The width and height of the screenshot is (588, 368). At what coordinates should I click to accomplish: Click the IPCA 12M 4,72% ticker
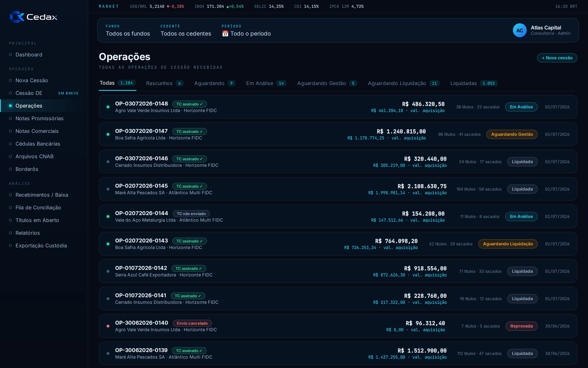click(x=346, y=6)
